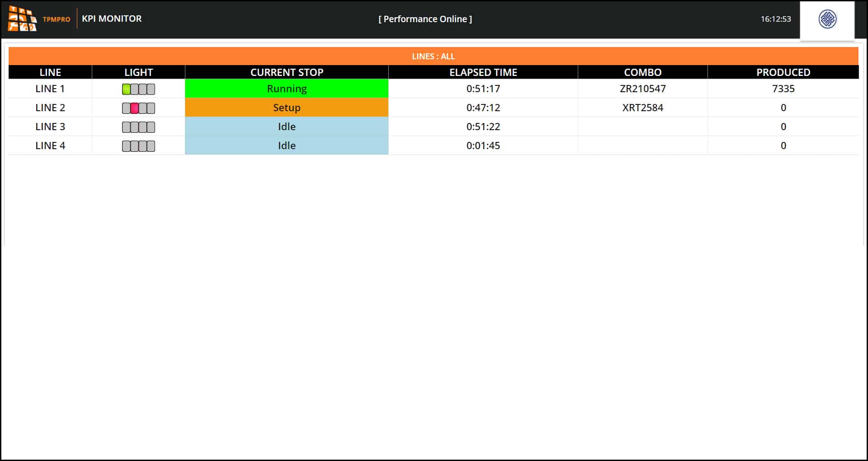Click the 16:12:53 clock
The width and height of the screenshot is (868, 461).
tap(776, 19)
